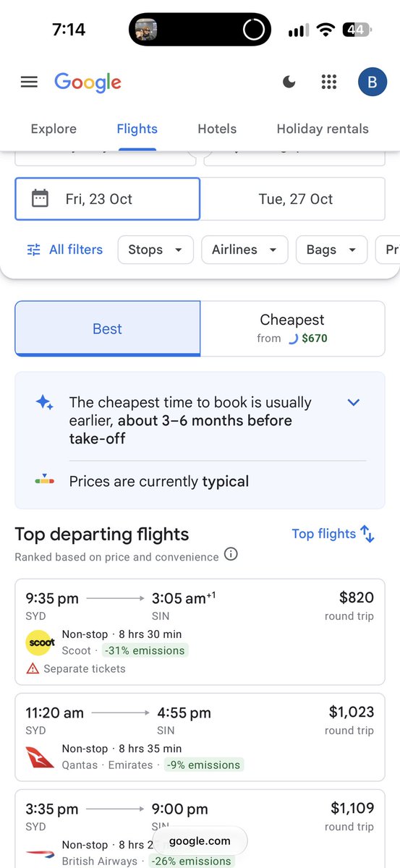Expand the Airlines filter dropdown

pos(244,250)
